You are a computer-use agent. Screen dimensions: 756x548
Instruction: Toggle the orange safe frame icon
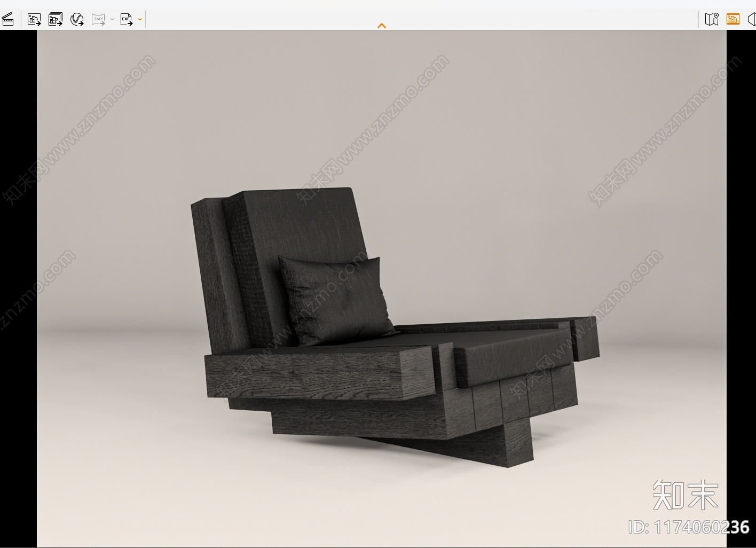[x=733, y=19]
